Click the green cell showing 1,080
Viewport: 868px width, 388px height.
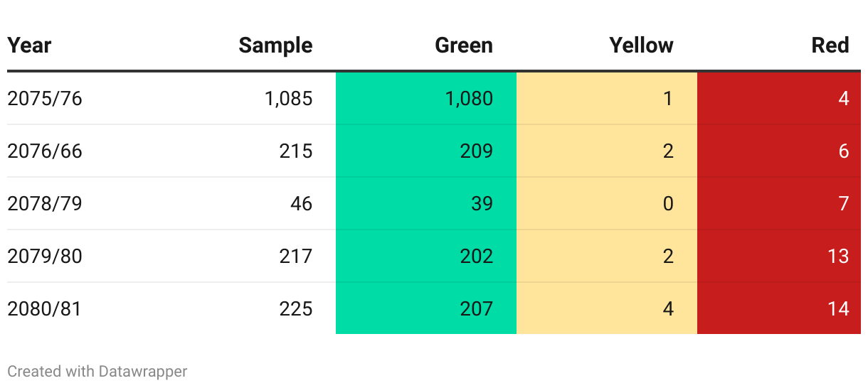point(469,98)
